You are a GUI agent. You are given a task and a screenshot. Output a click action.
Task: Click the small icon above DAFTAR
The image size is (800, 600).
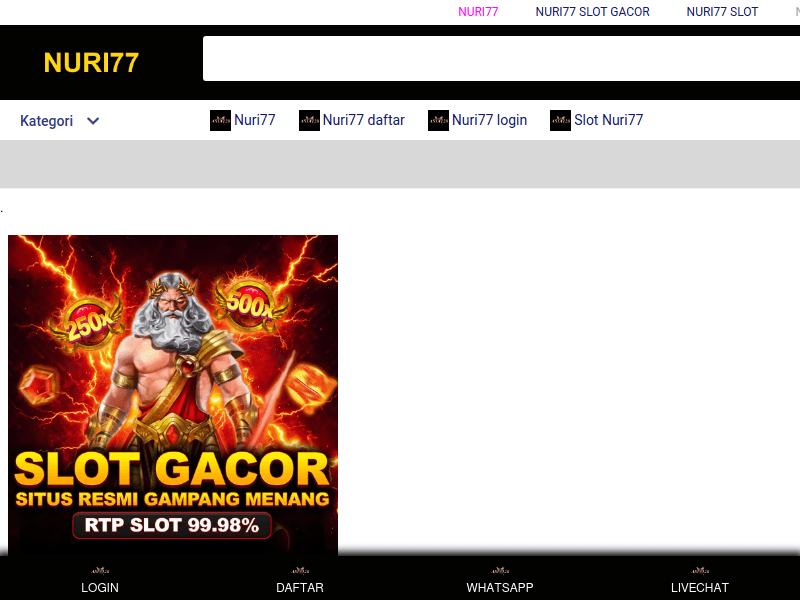coord(300,571)
